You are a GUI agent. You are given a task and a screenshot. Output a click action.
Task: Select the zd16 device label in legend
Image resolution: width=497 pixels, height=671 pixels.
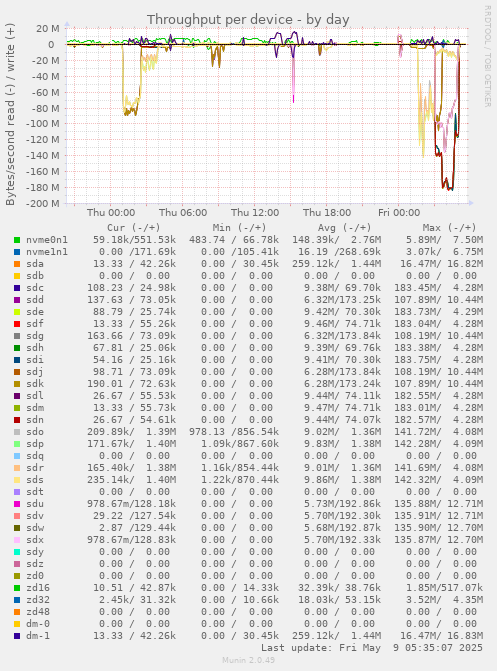tap(38, 588)
